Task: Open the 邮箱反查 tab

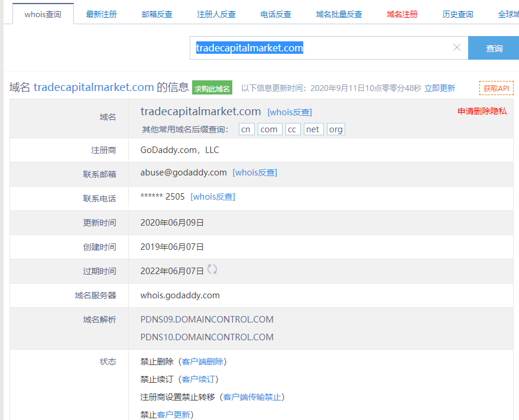Action: [157, 14]
